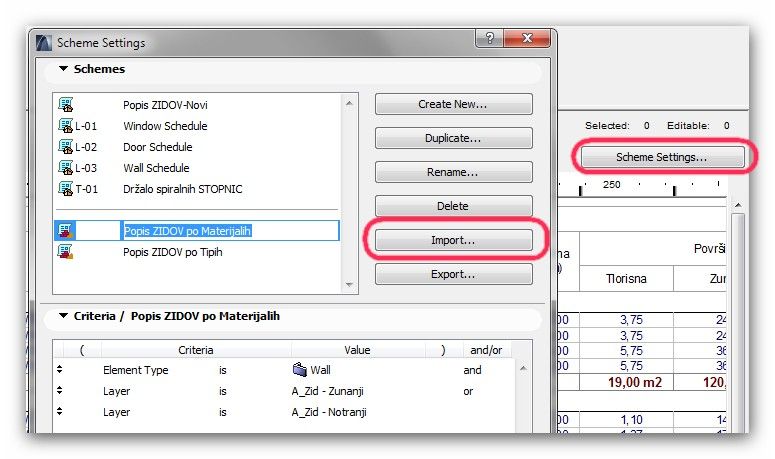Click the ArchiCAD icon in the title bar

44,43
